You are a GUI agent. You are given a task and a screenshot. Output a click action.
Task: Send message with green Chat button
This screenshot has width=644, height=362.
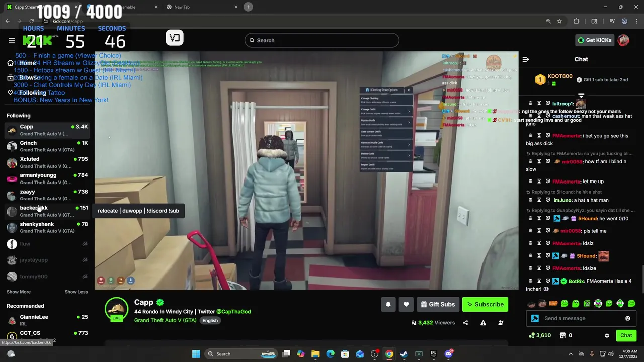coord(626,335)
